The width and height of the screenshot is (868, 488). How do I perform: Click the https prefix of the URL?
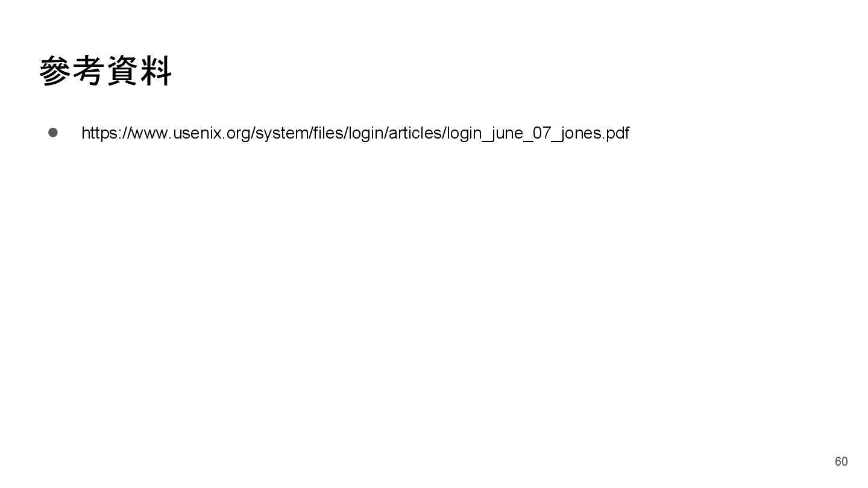[101, 133]
